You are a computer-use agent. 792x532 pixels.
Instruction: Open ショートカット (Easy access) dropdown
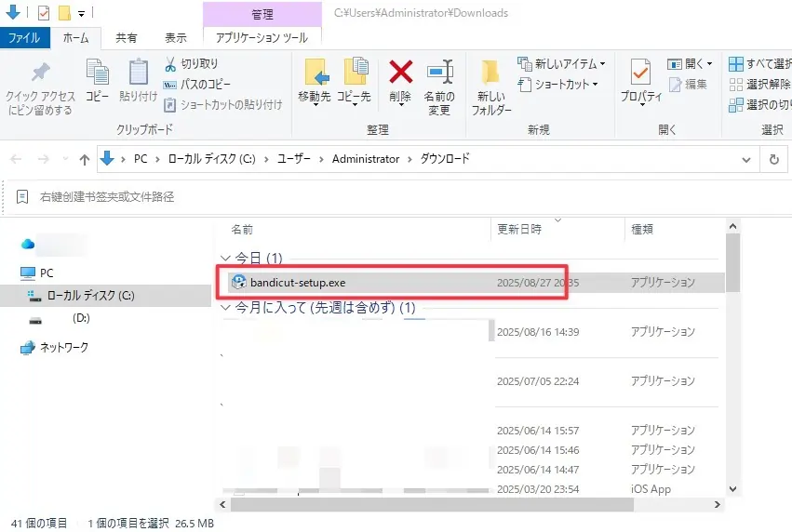[x=557, y=85]
